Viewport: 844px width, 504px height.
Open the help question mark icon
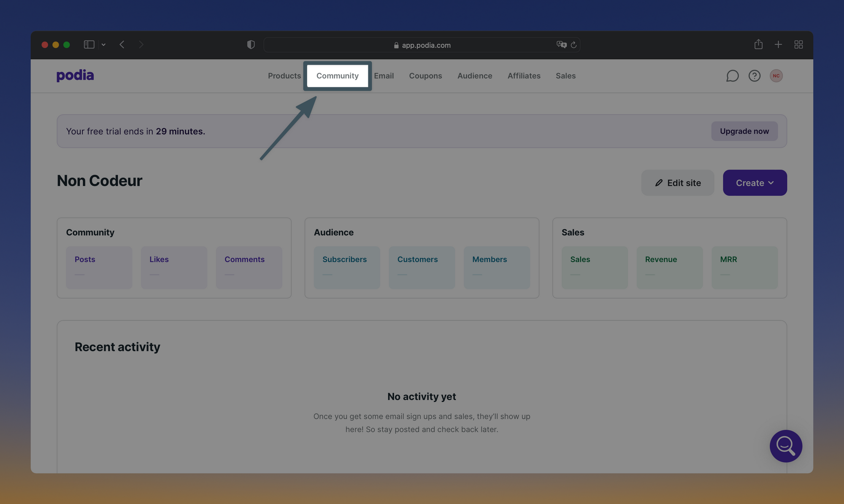click(x=754, y=76)
